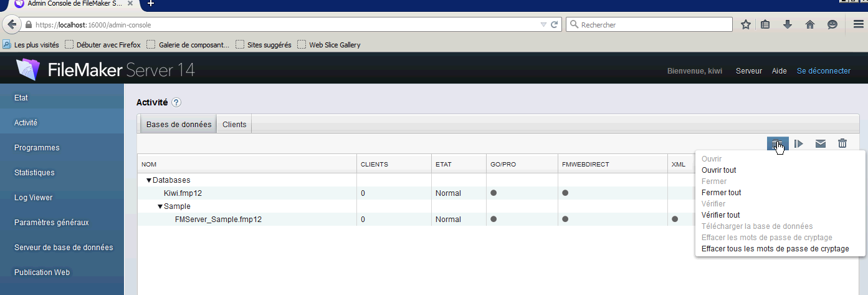Bookmark this page with the star icon
This screenshot has width=868, height=295.
click(x=746, y=25)
